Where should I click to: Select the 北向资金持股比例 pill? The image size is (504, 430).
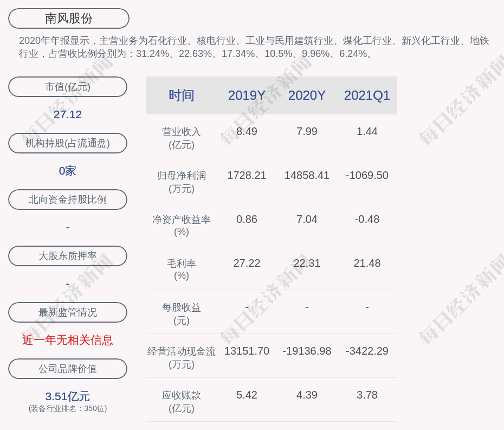point(68,200)
